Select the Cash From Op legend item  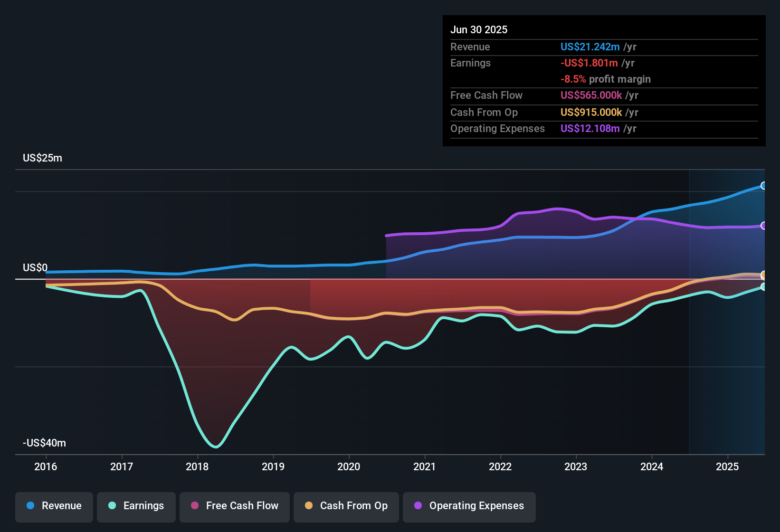(346, 506)
